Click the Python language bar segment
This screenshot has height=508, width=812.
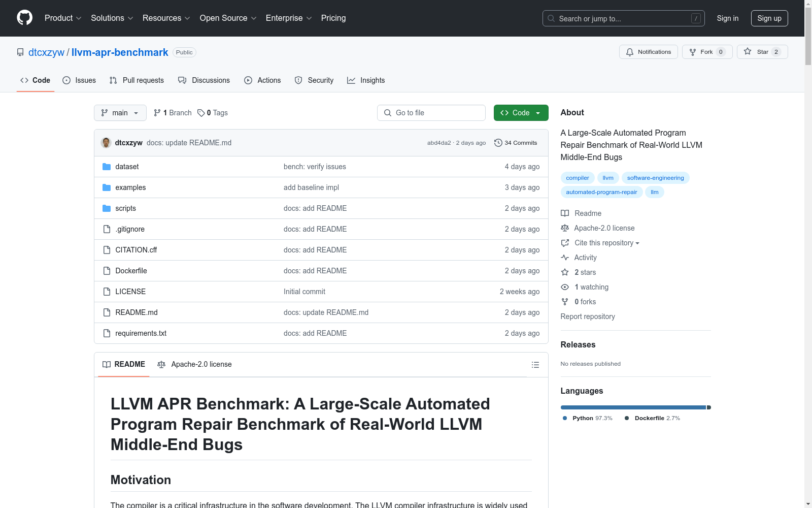[633, 407]
